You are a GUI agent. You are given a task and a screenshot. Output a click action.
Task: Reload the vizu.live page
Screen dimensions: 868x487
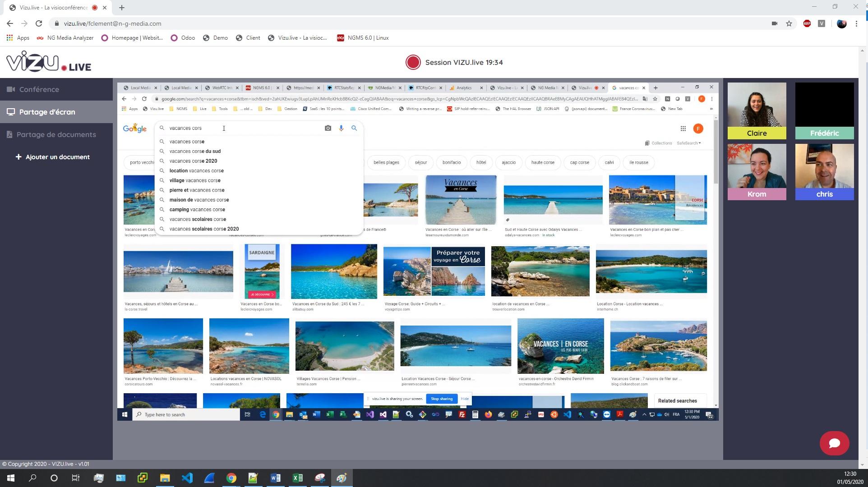coord(39,23)
